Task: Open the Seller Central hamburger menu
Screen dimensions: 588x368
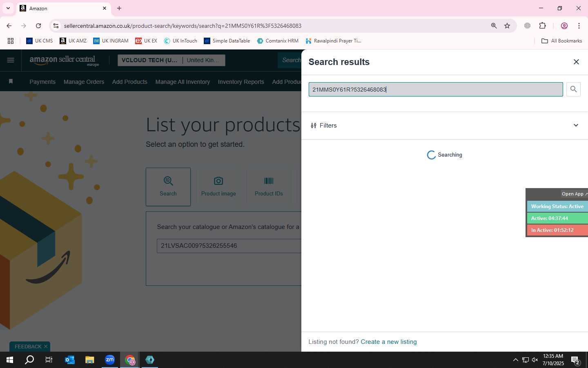Action: (11, 60)
